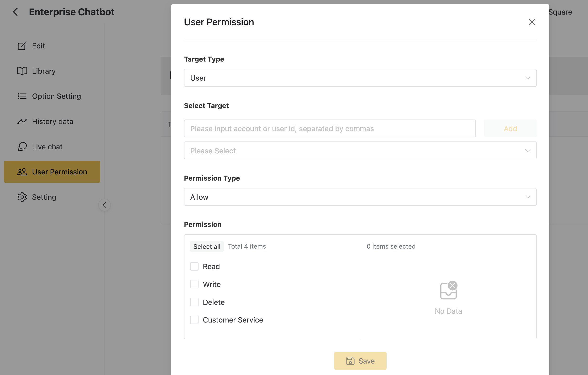Open the Please Select target dropdown
This screenshot has width=588, height=375.
[360, 151]
